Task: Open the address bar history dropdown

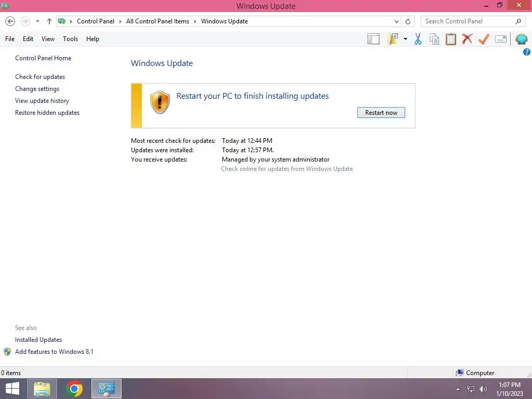Action: click(396, 22)
